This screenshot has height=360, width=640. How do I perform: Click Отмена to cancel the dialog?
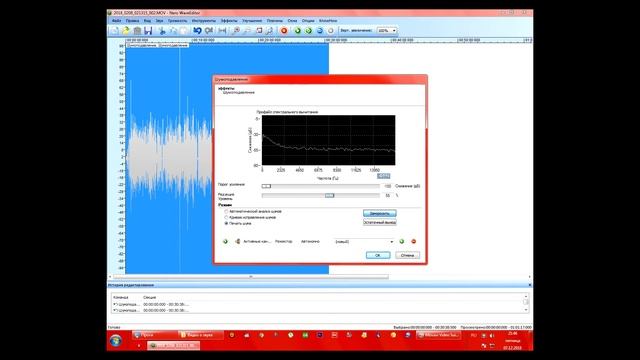(x=407, y=255)
